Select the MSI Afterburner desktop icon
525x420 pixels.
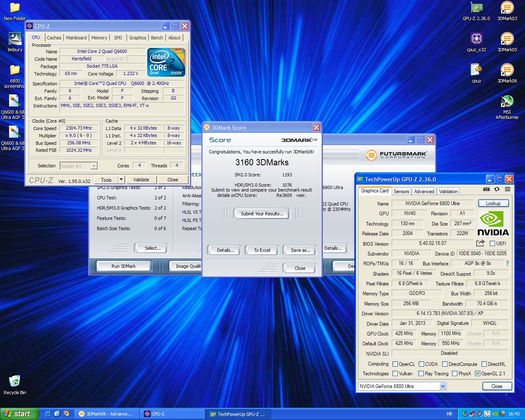[507, 107]
